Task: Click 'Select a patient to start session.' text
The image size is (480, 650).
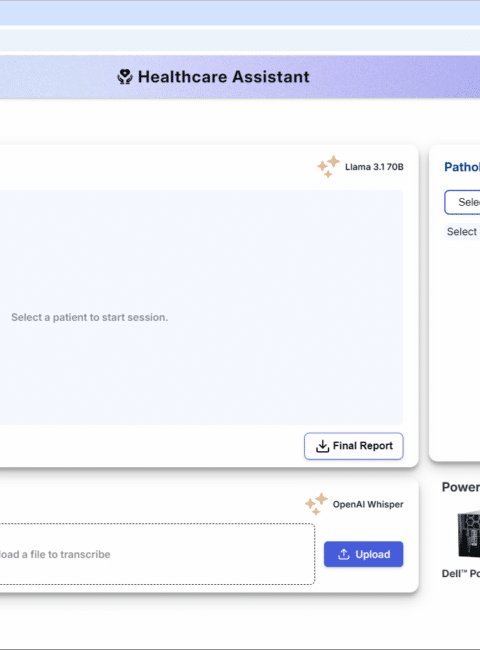Action: click(90, 318)
